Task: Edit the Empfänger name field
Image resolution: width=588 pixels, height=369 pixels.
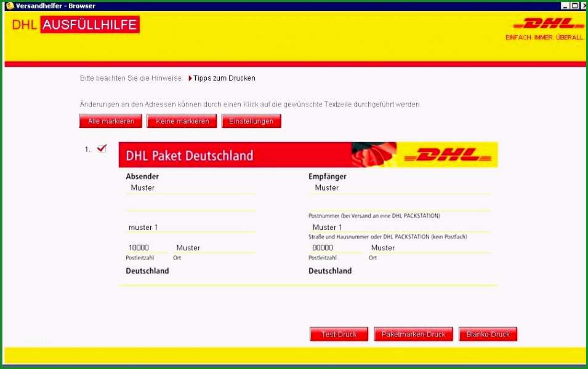Action: (x=400, y=188)
